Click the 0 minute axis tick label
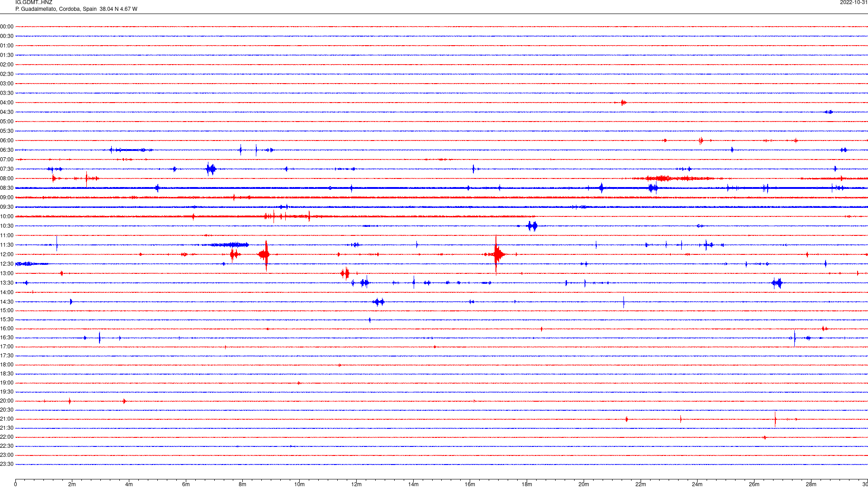 point(15,484)
